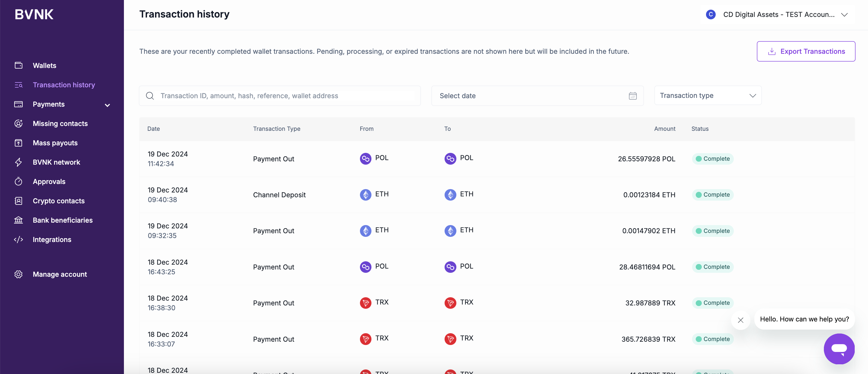868x374 pixels.
Task: Click the Missing contacts icon
Action: (x=18, y=123)
